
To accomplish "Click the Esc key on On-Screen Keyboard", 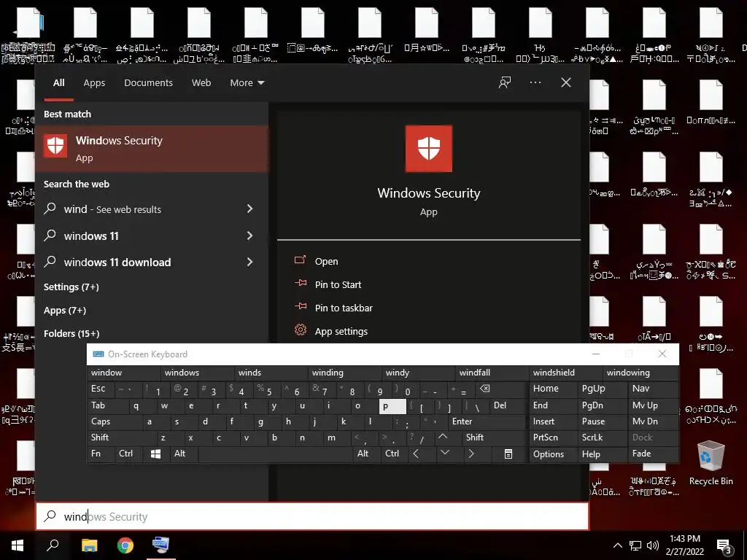I will (x=101, y=389).
